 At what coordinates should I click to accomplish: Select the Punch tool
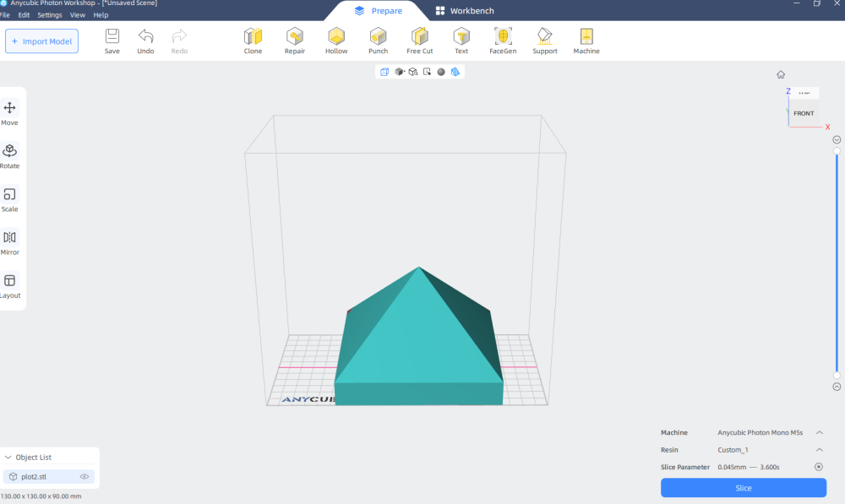pos(378,41)
